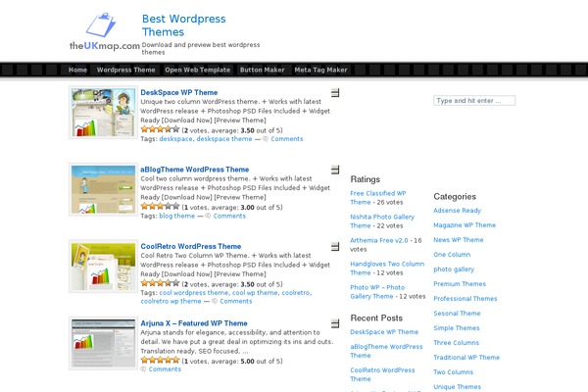Click 'cool wordpress theme' tag link
The image size is (588, 392).
click(x=193, y=293)
